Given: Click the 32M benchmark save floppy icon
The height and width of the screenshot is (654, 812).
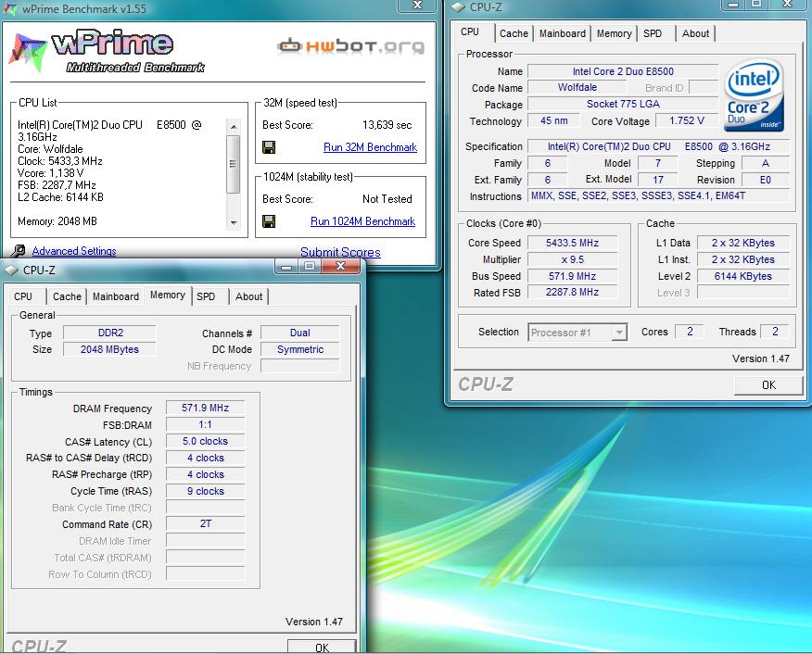Looking at the screenshot, I should [269, 147].
